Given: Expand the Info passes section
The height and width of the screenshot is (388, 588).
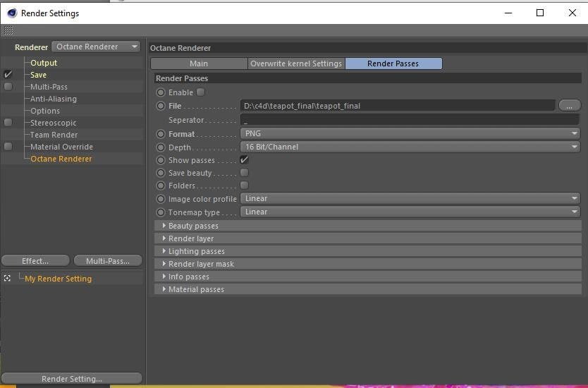Looking at the screenshot, I should (x=368, y=277).
